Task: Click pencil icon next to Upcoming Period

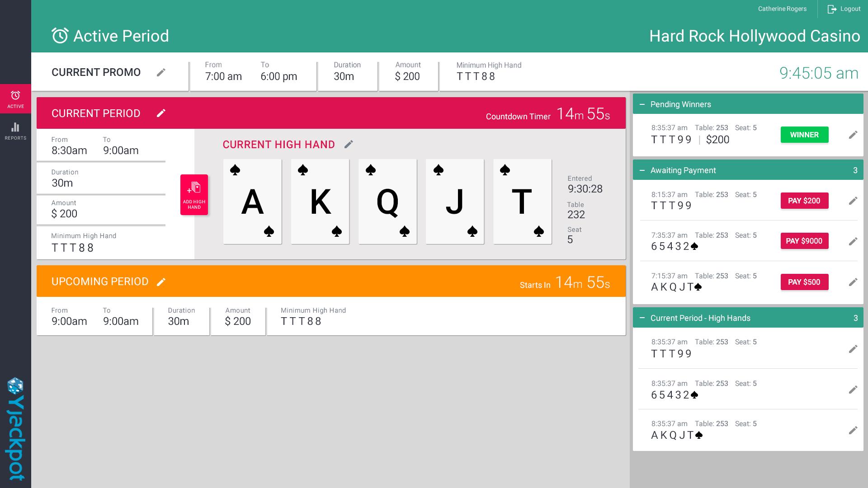Action: pos(161,282)
